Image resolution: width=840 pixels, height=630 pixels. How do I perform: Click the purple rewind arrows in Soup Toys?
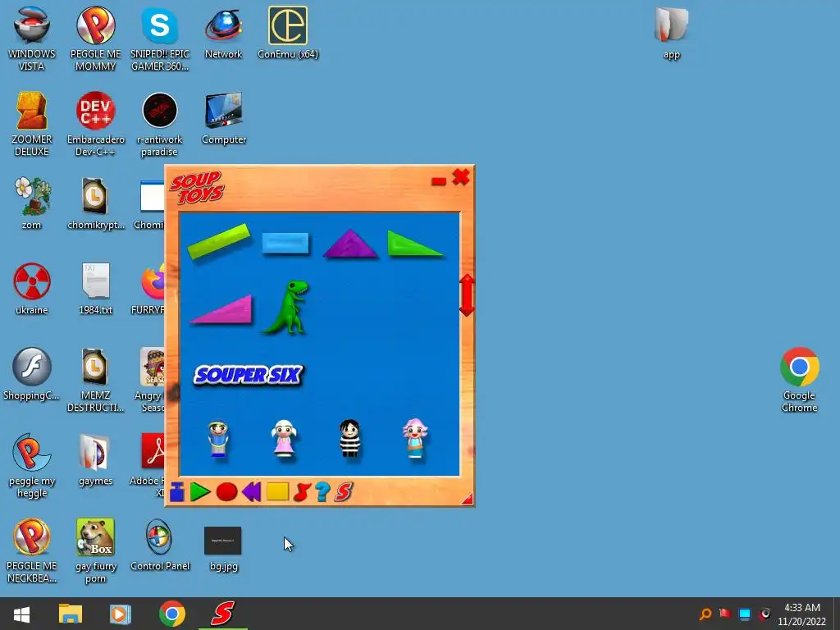coord(251,492)
